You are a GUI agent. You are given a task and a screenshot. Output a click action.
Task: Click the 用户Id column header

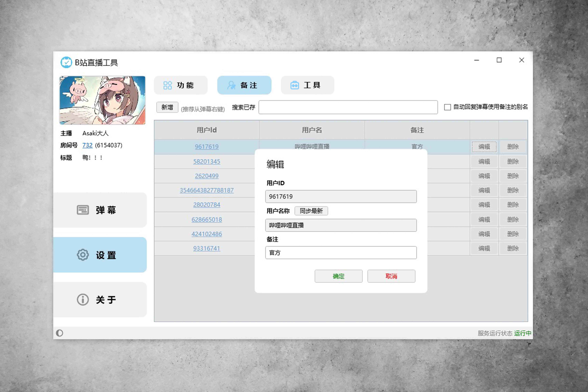click(x=207, y=130)
